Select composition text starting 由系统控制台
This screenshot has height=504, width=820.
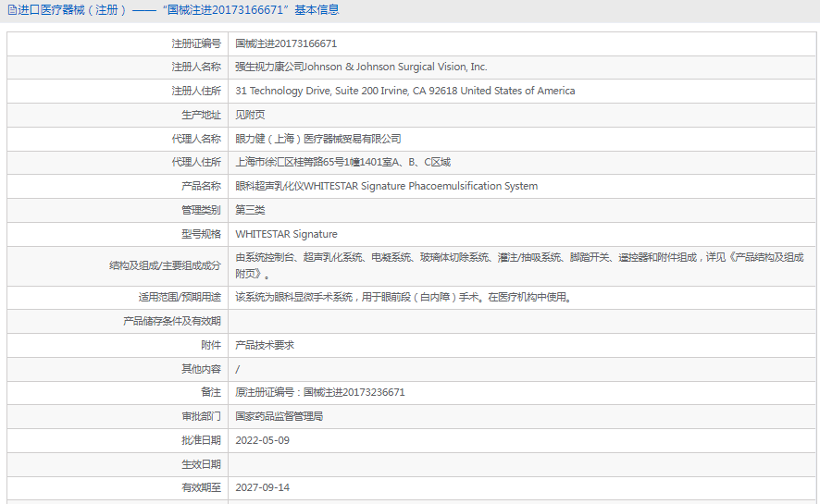tap(519, 265)
